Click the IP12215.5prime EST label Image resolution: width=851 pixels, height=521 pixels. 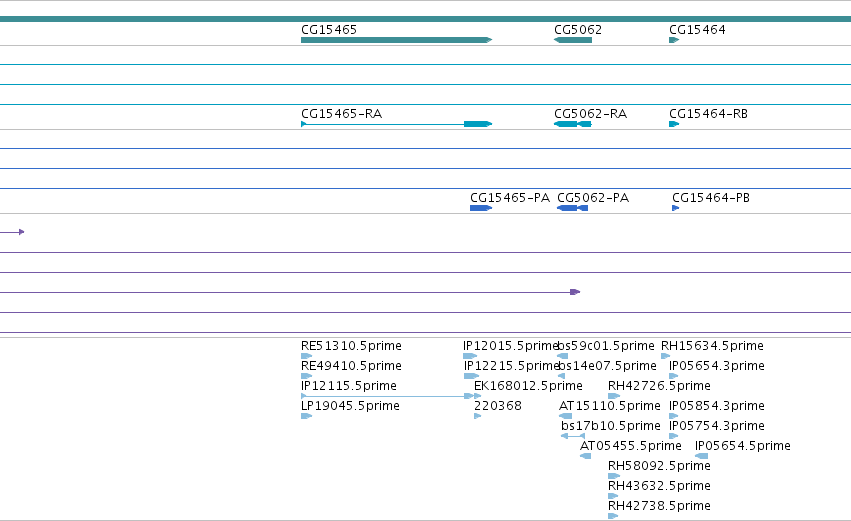(511, 366)
